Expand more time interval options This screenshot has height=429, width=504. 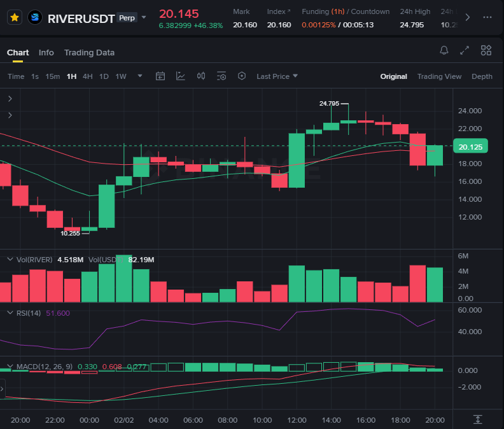pyautogui.click(x=139, y=76)
